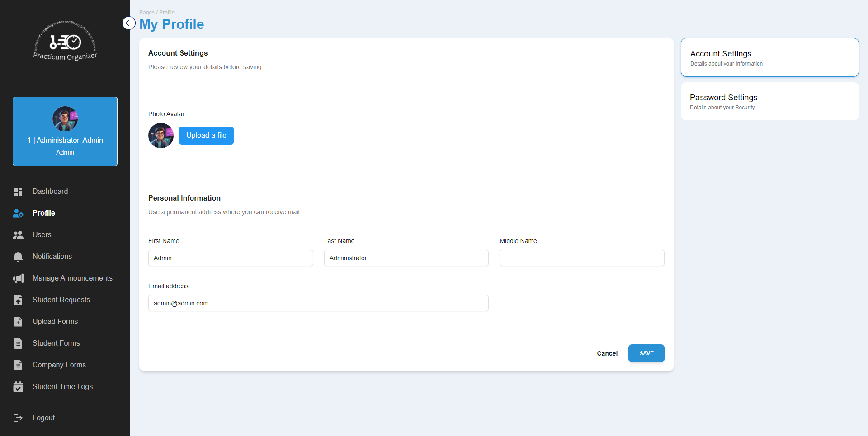Click the Logout icon at sidebar bottom
The height and width of the screenshot is (436, 868).
click(18, 417)
